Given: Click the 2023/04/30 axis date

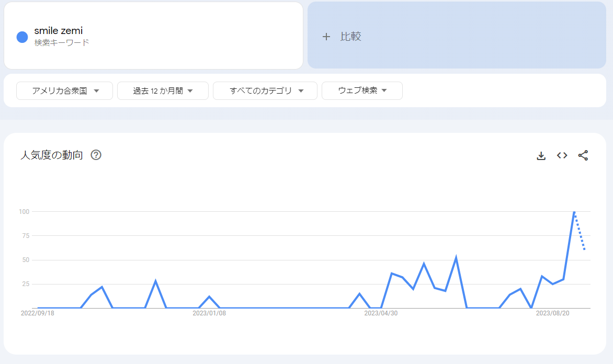Looking at the screenshot, I should pos(381,313).
